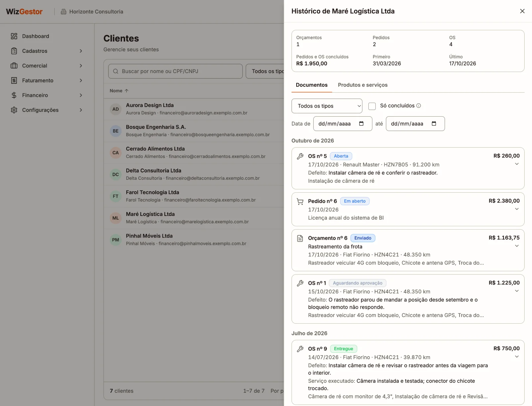
Task: Click the client search input field
Action: [175, 71]
